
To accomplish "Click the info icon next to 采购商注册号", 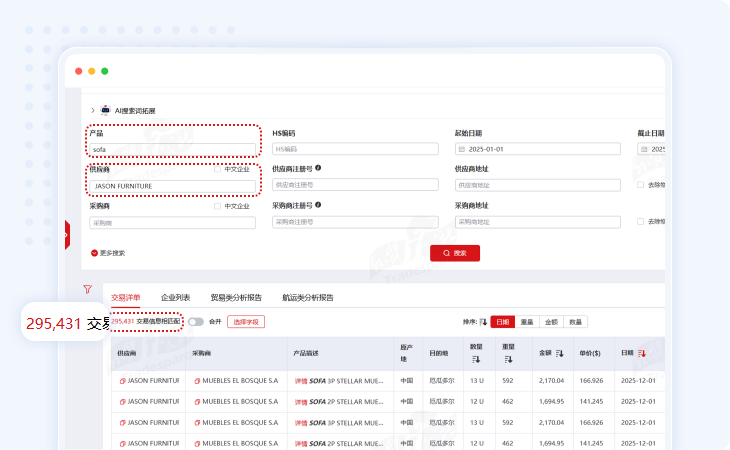I will coord(318,205).
